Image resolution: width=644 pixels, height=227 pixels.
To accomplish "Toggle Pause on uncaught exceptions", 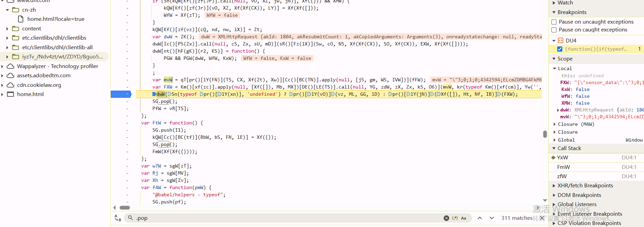I will (554, 22).
